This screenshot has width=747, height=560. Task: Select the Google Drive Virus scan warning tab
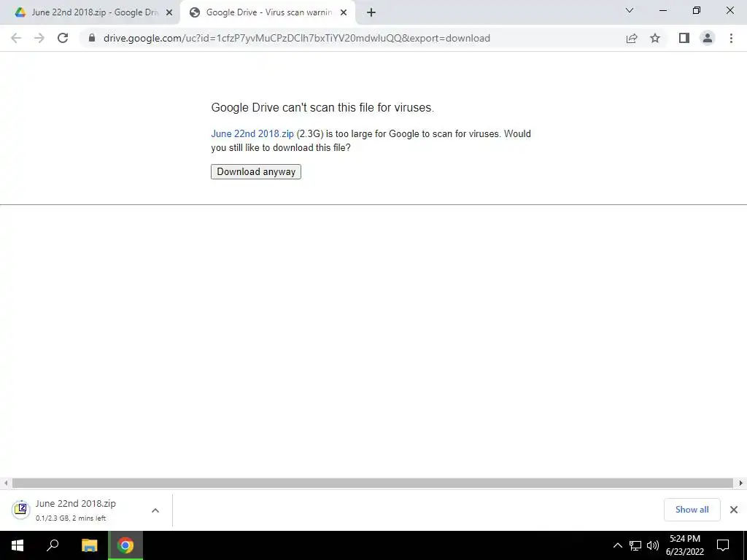pyautogui.click(x=268, y=13)
